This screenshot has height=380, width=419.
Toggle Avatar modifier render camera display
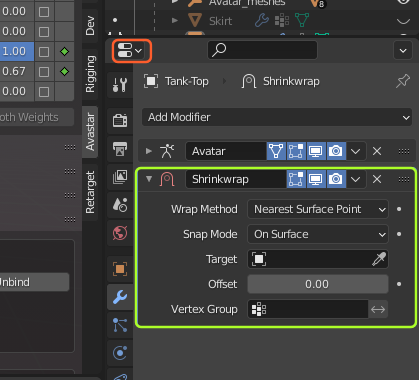[336, 151]
